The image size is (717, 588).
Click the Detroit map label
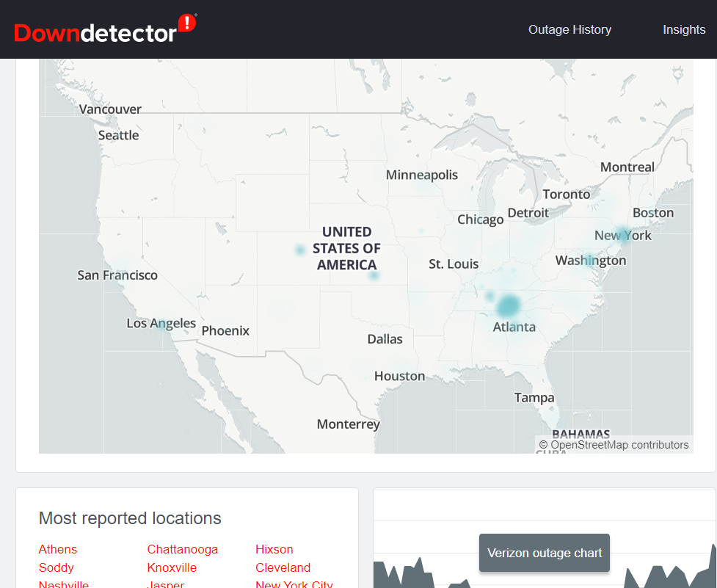[528, 213]
